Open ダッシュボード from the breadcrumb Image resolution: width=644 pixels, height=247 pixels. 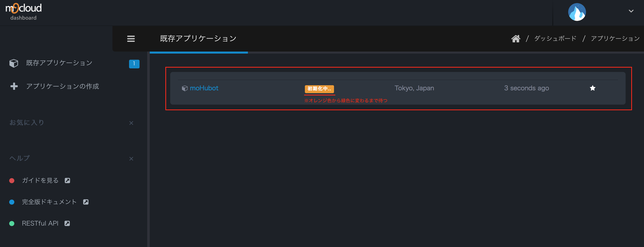tap(555, 38)
